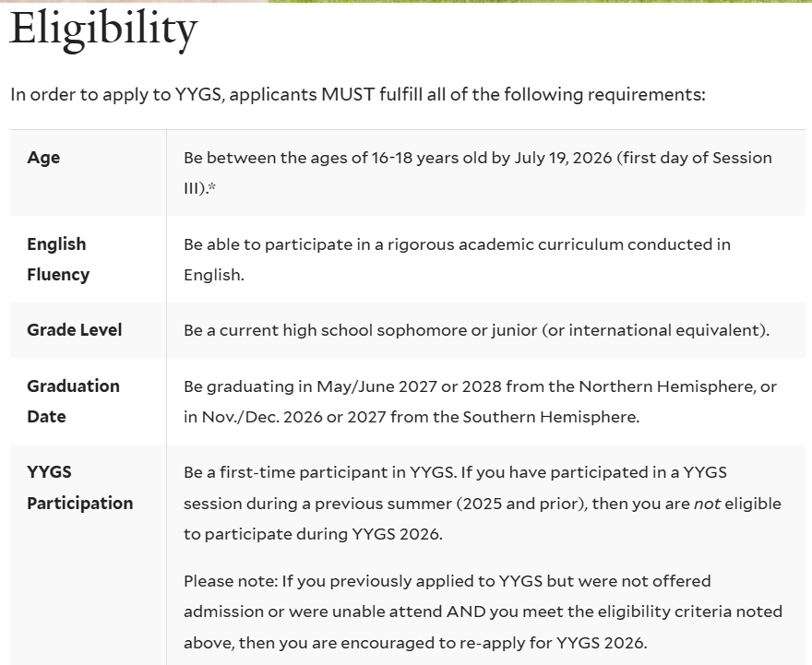
Task: Select the YYGS Participation row label
Action: [x=79, y=487]
